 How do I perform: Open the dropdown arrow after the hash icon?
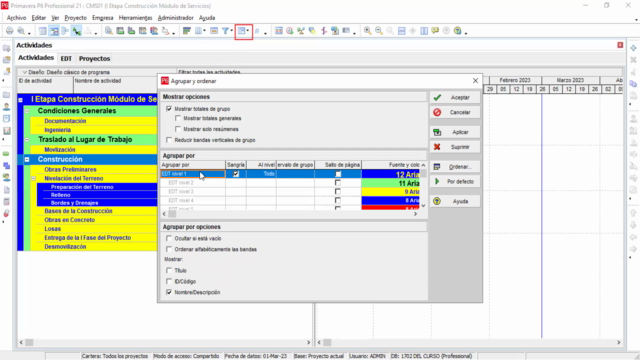tap(265, 32)
